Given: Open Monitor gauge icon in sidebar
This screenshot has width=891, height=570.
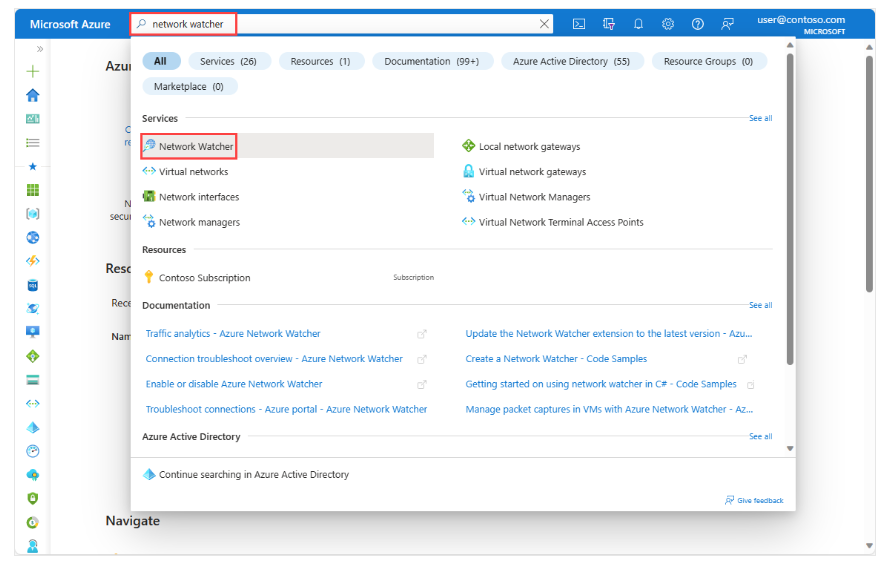Looking at the screenshot, I should point(33,451).
